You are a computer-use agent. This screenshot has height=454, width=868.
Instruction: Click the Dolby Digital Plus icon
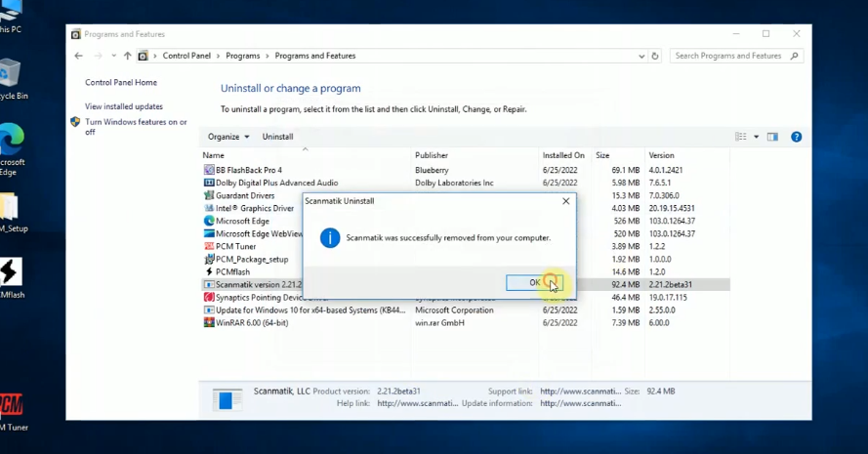click(x=209, y=183)
